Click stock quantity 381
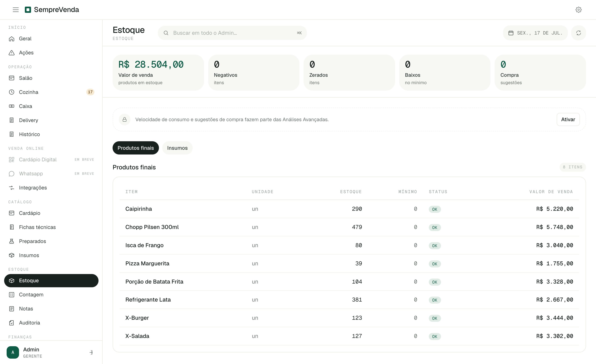 point(357,300)
